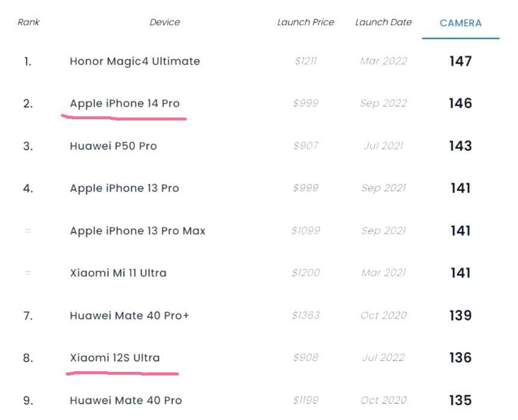Click the Jul 2022 launch date
518x420 pixels.
click(x=384, y=358)
